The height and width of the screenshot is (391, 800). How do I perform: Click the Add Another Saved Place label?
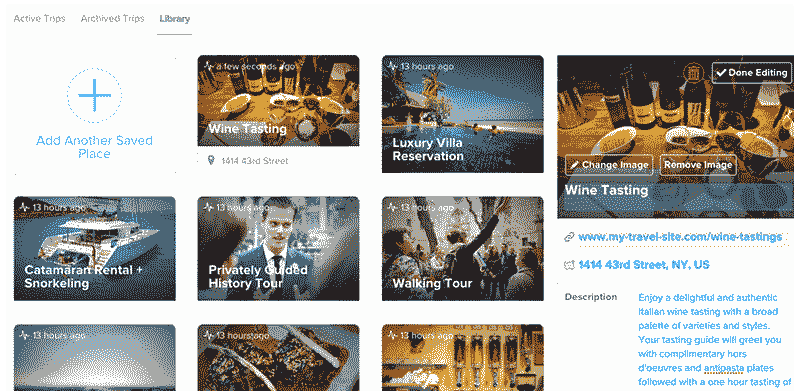point(94,147)
